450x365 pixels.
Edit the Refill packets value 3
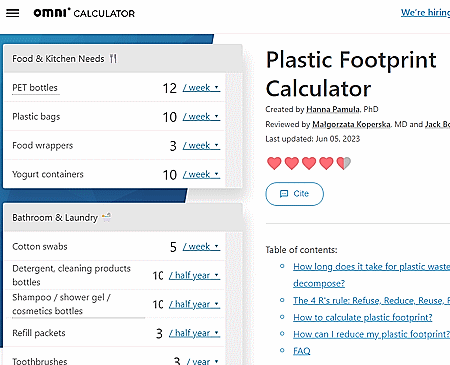[159, 334]
